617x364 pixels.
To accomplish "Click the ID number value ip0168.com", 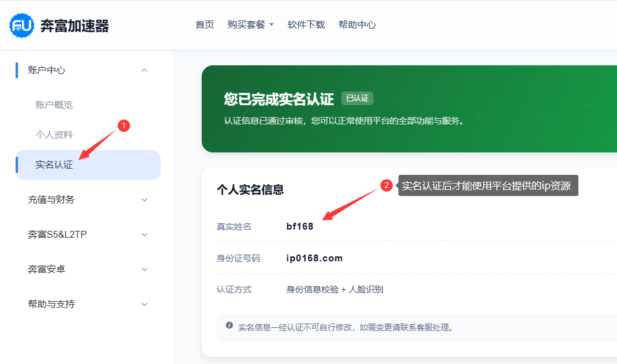I will (x=314, y=258).
